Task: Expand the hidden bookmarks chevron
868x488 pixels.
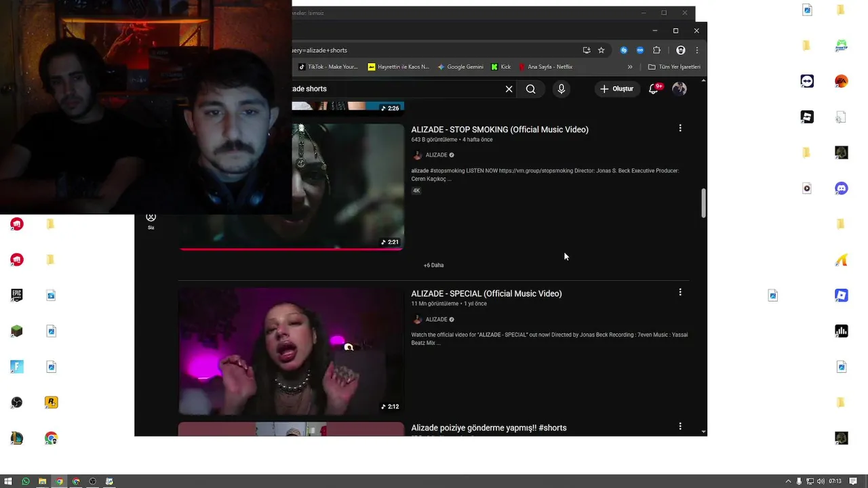Action: coord(630,67)
